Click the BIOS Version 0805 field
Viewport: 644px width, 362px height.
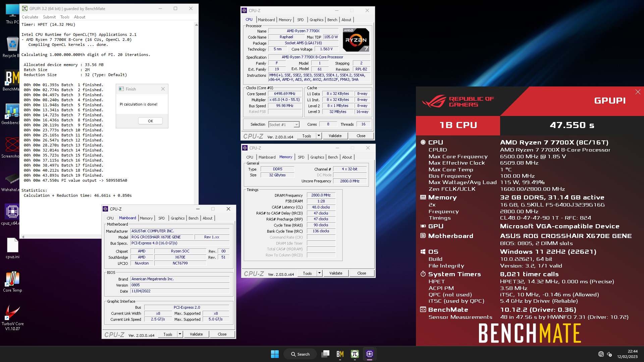(180, 285)
